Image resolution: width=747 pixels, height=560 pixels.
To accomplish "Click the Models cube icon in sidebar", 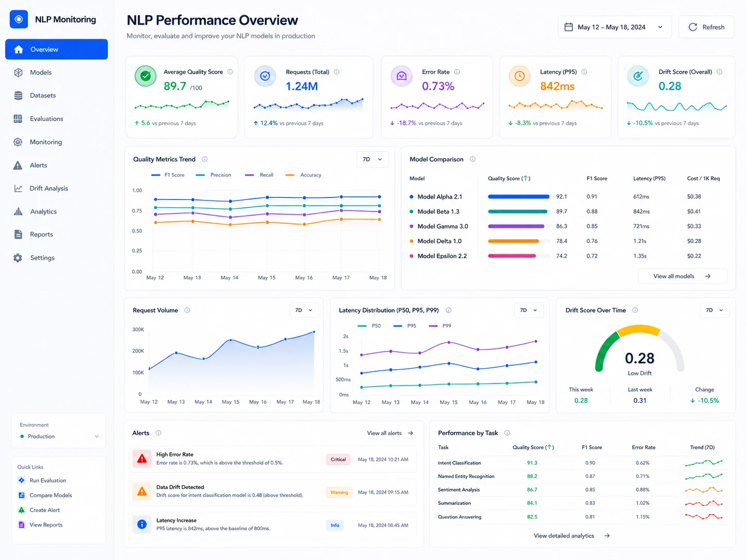I will coord(18,73).
